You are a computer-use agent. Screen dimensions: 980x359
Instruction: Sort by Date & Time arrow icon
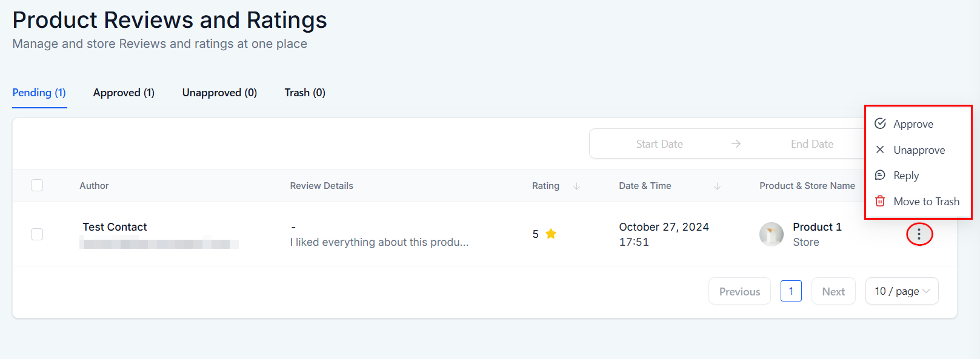717,186
